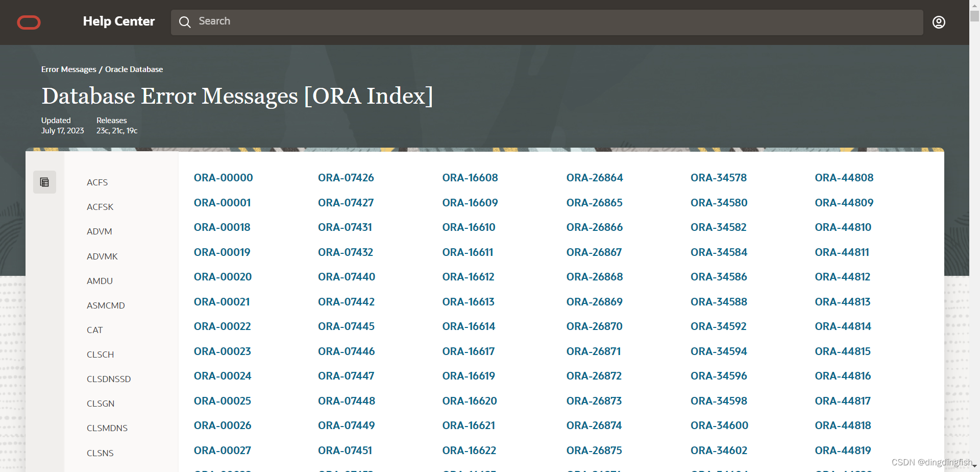Go to Oracle Database breadcrumb
The height and width of the screenshot is (472, 980).
134,69
